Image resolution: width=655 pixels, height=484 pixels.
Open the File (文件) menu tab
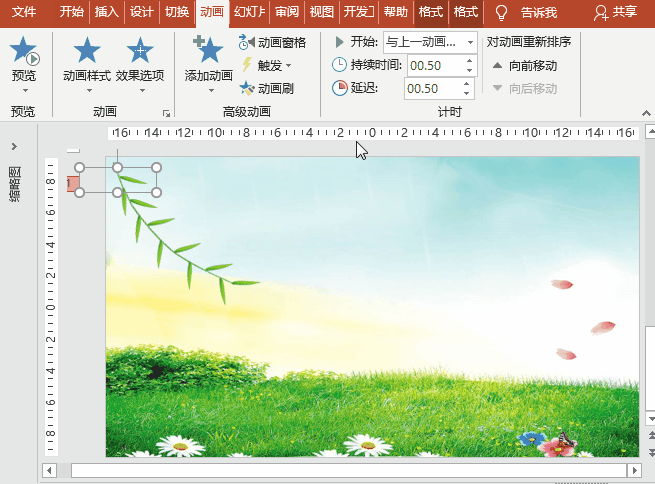tap(23, 12)
